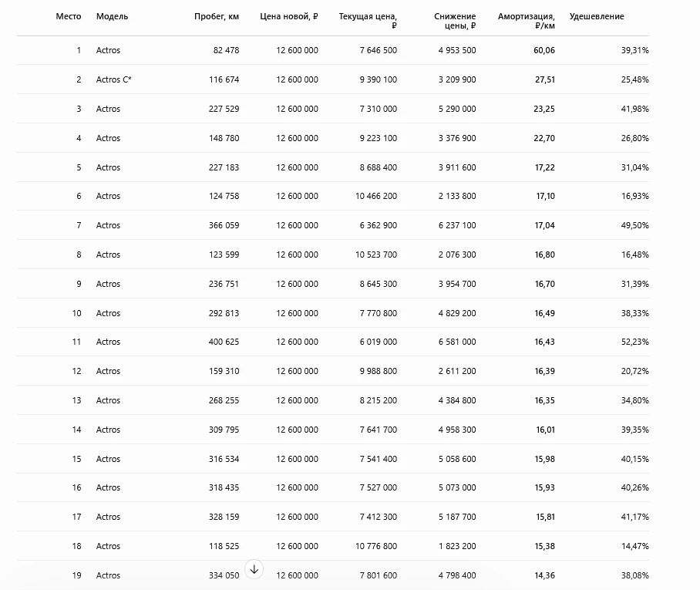Click the 60,06 amortization value

tap(544, 50)
